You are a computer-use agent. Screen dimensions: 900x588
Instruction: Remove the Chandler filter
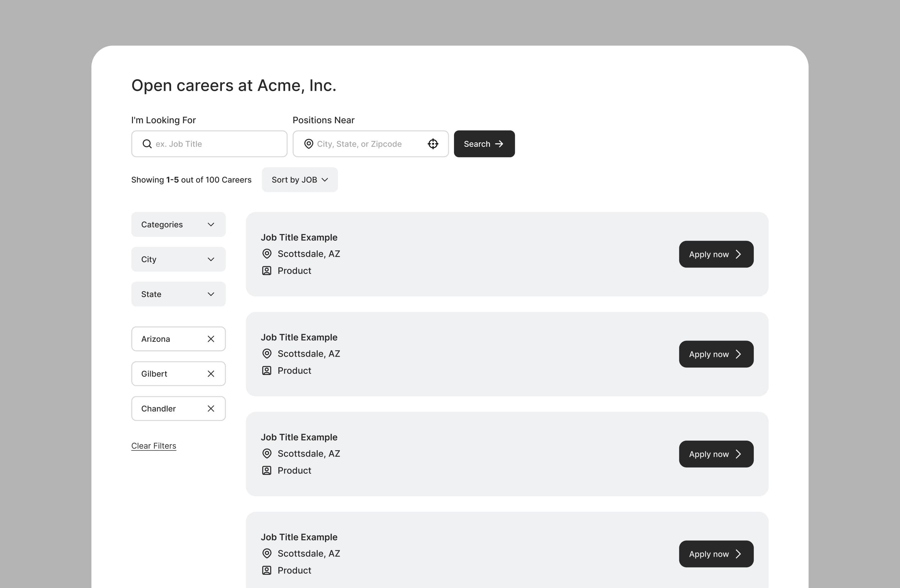pyautogui.click(x=211, y=408)
